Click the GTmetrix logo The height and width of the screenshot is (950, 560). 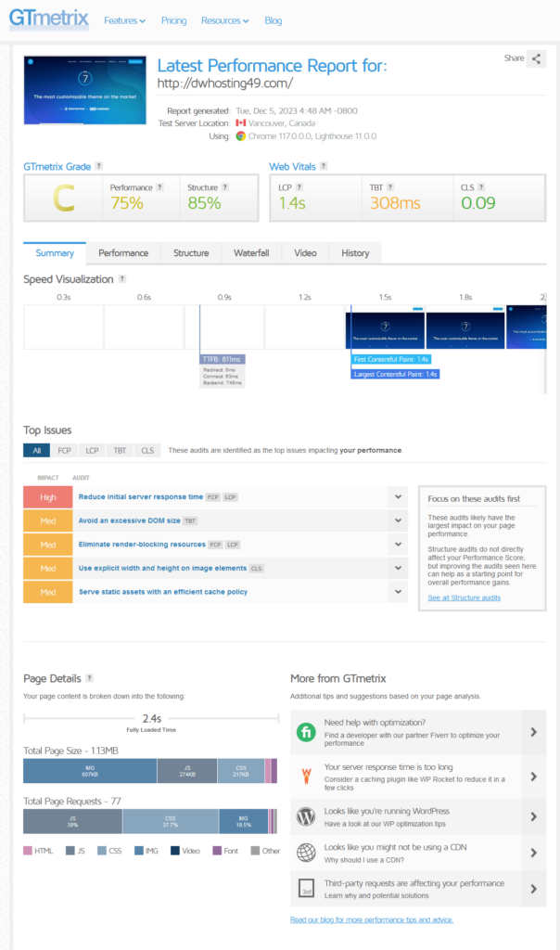tap(48, 19)
